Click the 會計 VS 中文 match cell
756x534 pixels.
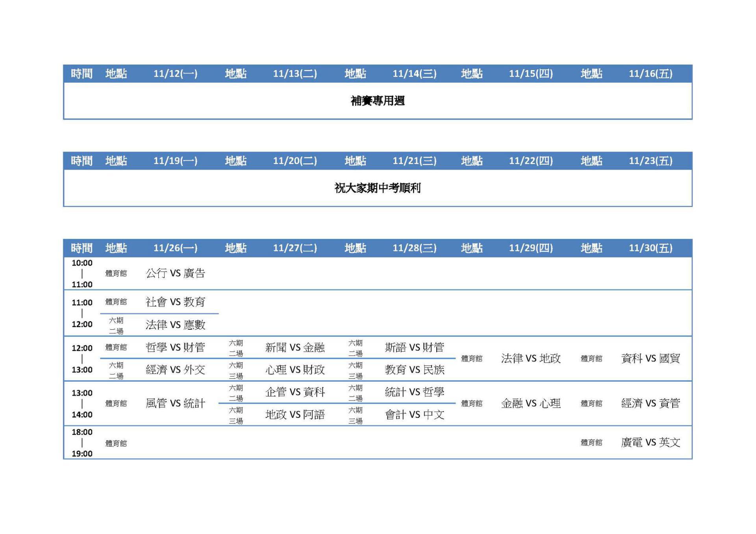click(414, 414)
